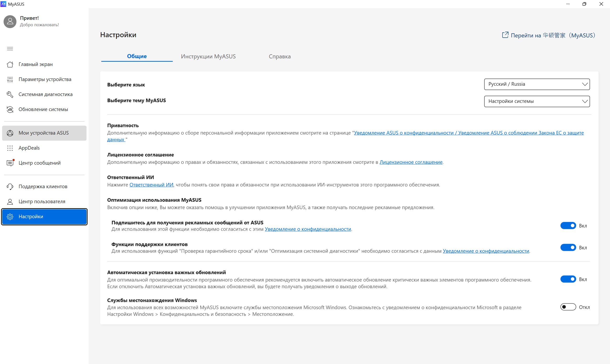Click the sliders icon for Параметры устройства
This screenshot has height=364, width=610.
10,80
